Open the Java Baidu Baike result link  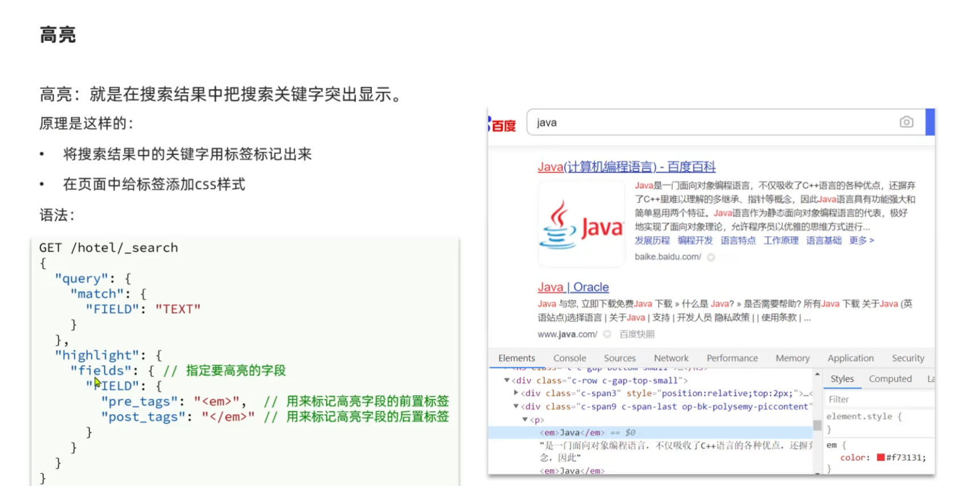626,167
